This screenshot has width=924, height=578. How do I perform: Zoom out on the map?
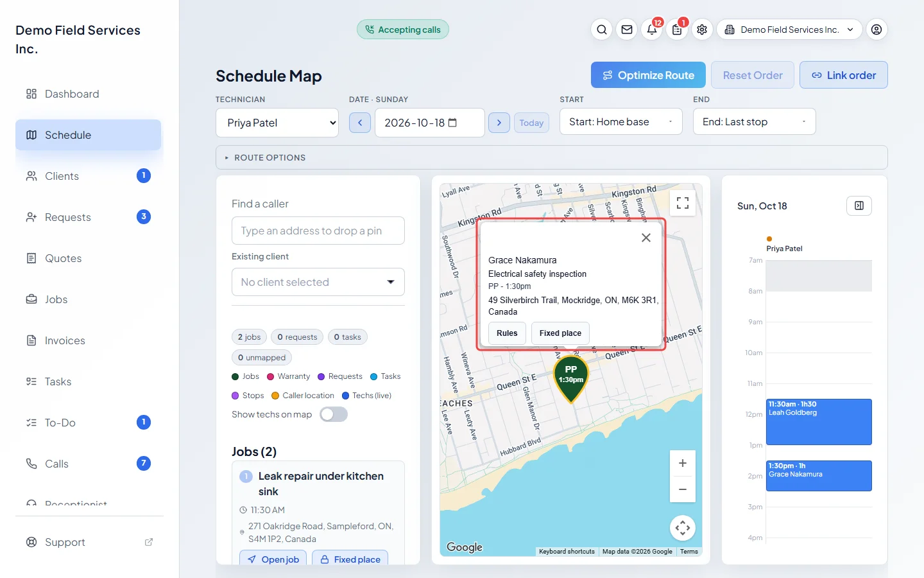tap(683, 489)
